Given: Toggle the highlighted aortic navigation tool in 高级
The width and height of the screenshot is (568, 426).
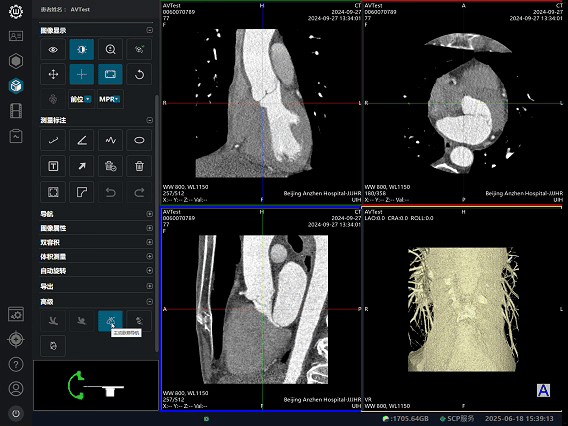Looking at the screenshot, I should 110,321.
